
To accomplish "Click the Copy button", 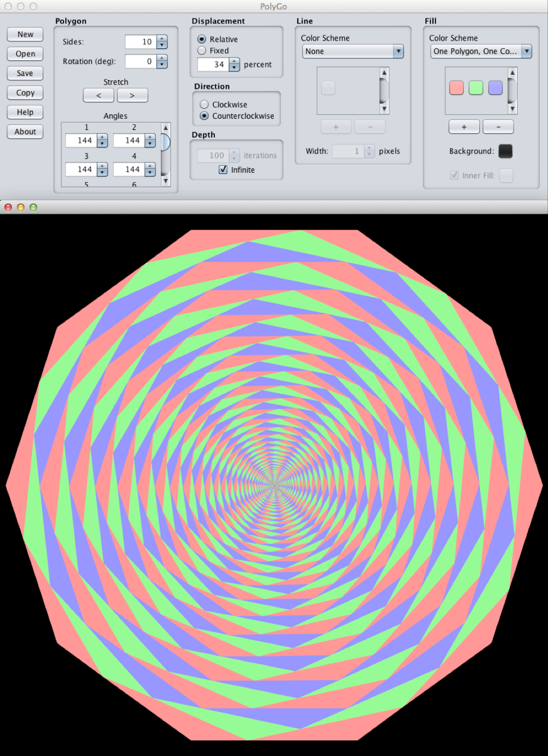I will click(24, 92).
